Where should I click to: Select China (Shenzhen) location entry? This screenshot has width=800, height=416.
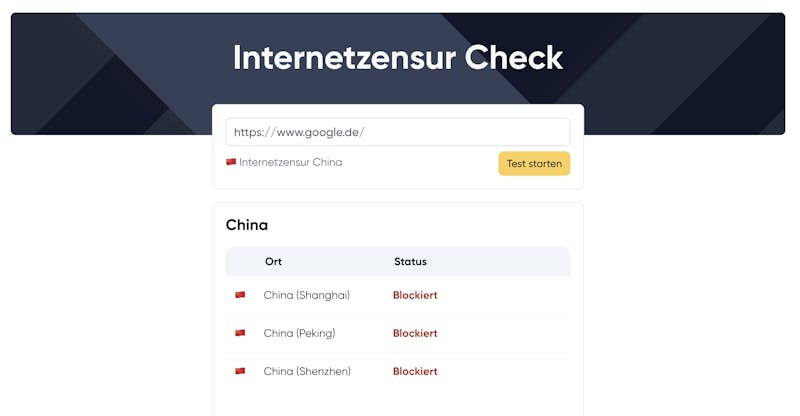[307, 371]
